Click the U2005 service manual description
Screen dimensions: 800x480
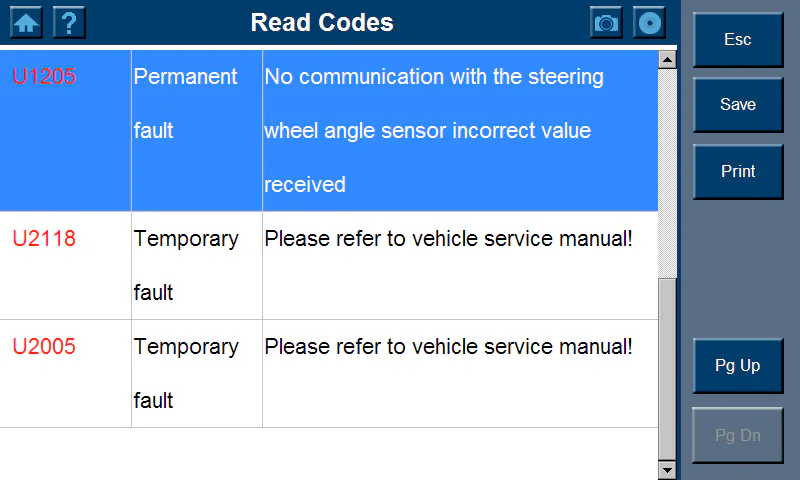click(448, 347)
